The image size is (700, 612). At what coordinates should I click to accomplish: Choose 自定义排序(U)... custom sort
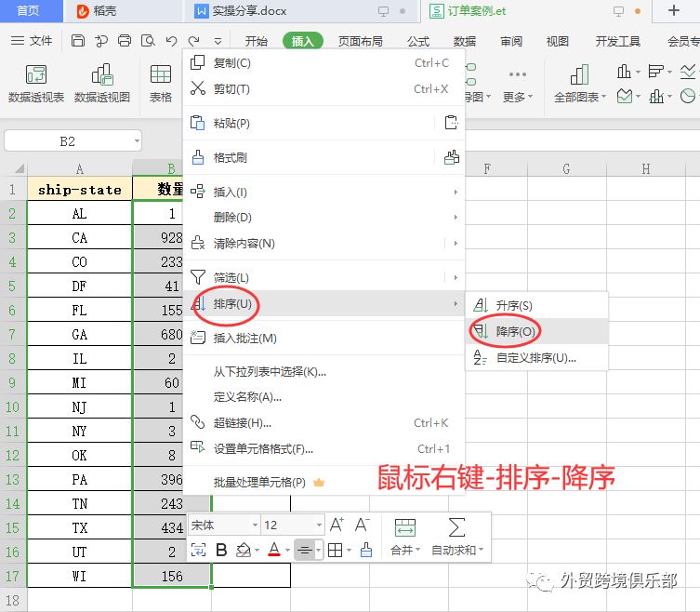pyautogui.click(x=536, y=358)
